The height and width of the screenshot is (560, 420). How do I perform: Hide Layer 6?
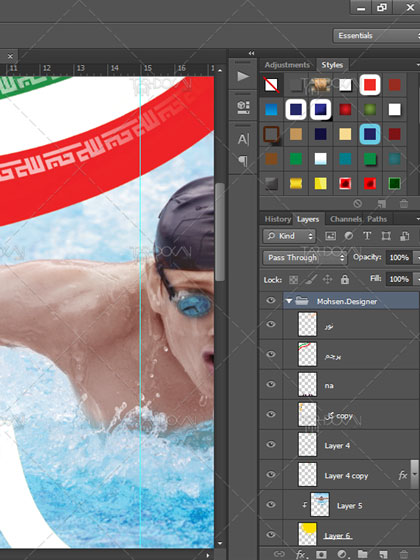pyautogui.click(x=271, y=534)
